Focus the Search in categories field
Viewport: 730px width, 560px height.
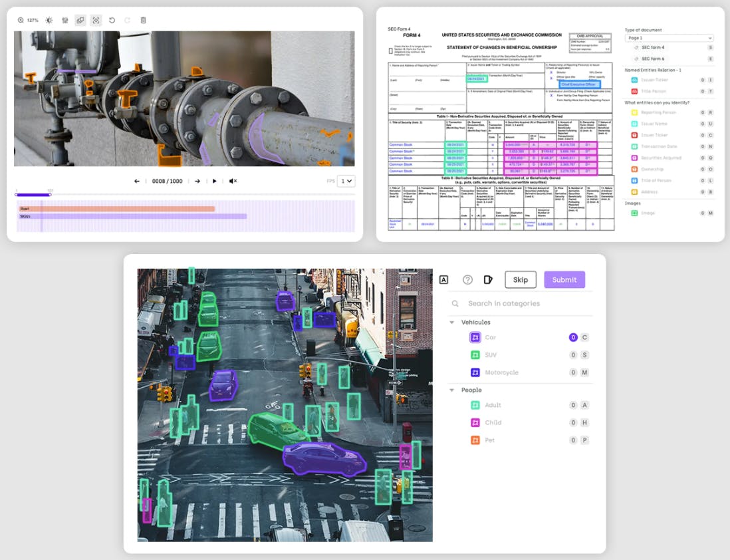[520, 303]
